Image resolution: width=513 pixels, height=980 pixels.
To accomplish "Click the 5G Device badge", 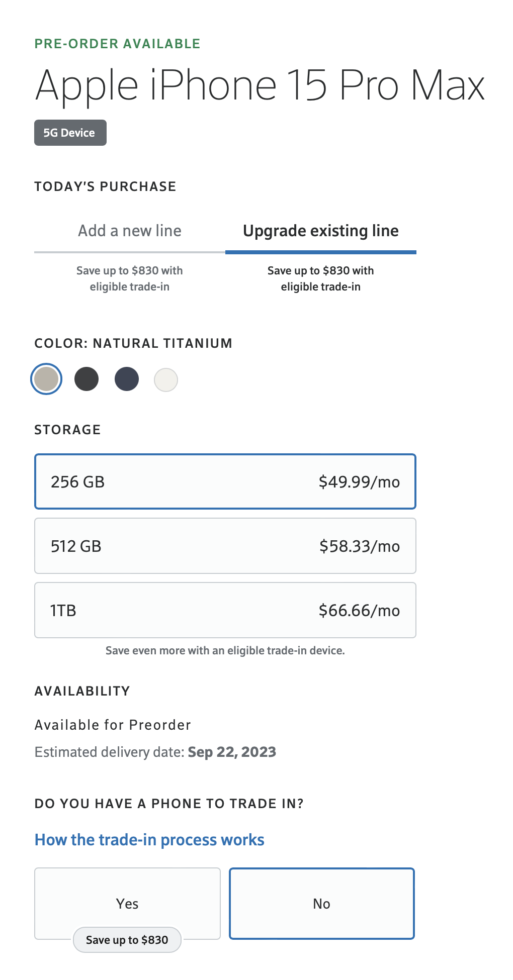I will (x=70, y=133).
